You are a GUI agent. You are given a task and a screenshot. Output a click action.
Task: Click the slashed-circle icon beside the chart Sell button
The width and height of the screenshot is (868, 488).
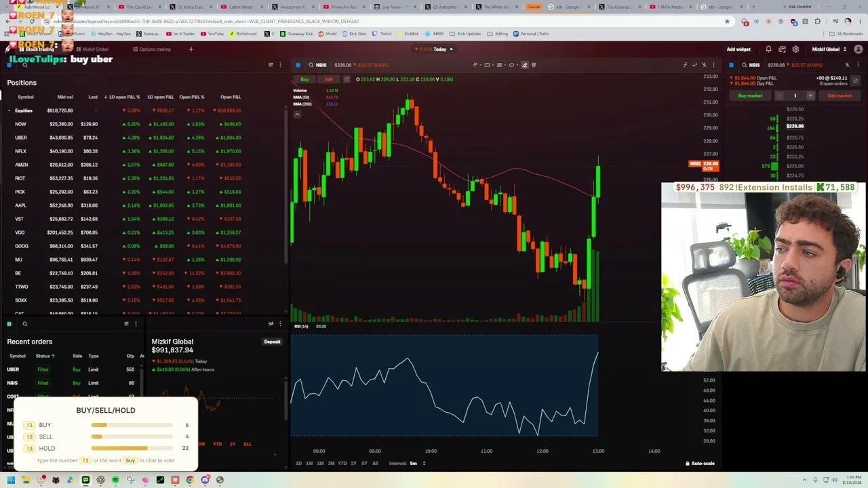pos(347,79)
